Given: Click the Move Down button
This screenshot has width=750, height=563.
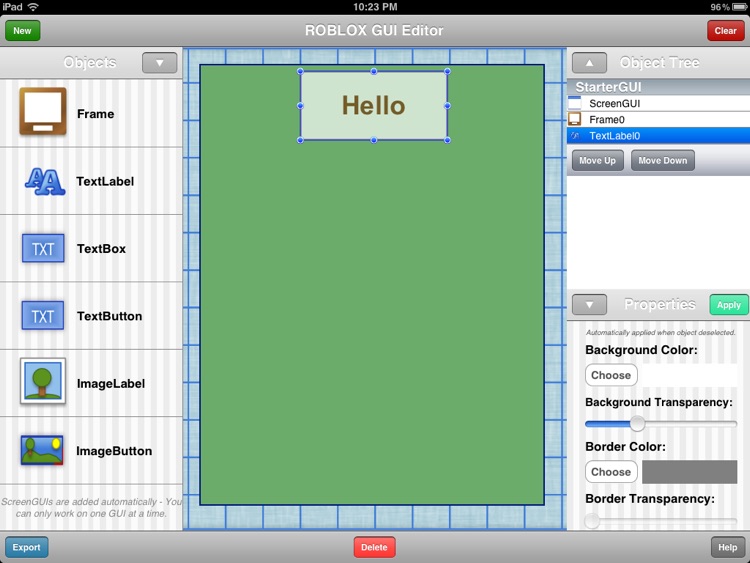Looking at the screenshot, I should point(662,160).
